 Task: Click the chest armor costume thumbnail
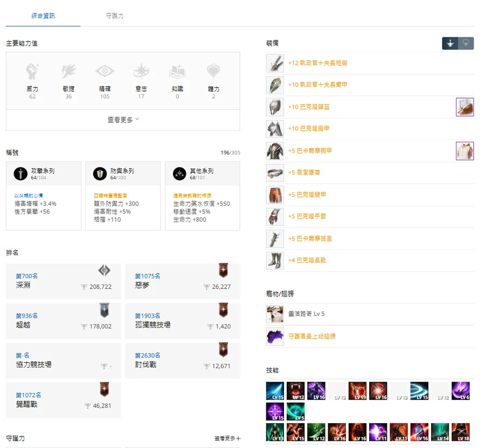(x=465, y=151)
